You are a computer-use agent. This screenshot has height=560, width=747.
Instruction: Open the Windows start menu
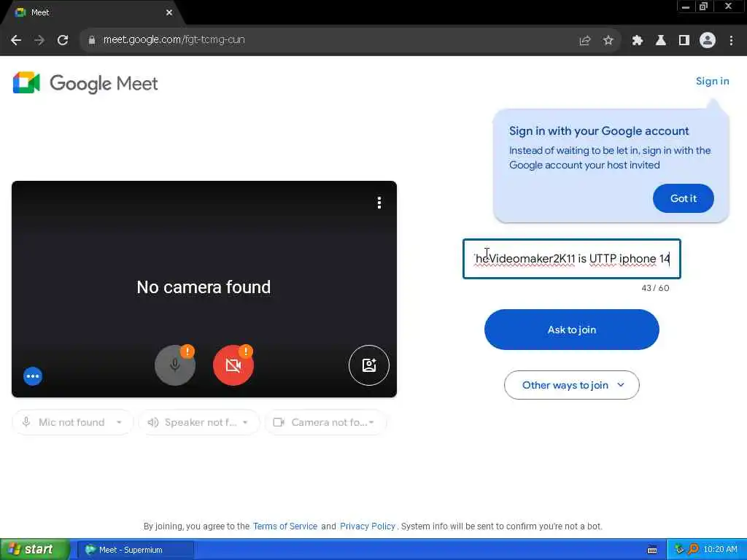[34, 550]
